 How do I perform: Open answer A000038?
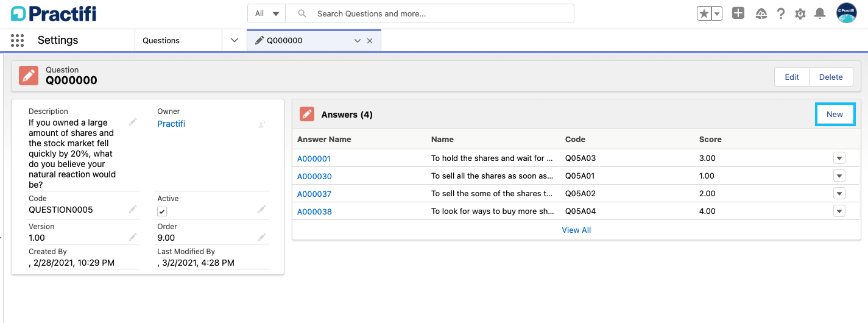[314, 211]
